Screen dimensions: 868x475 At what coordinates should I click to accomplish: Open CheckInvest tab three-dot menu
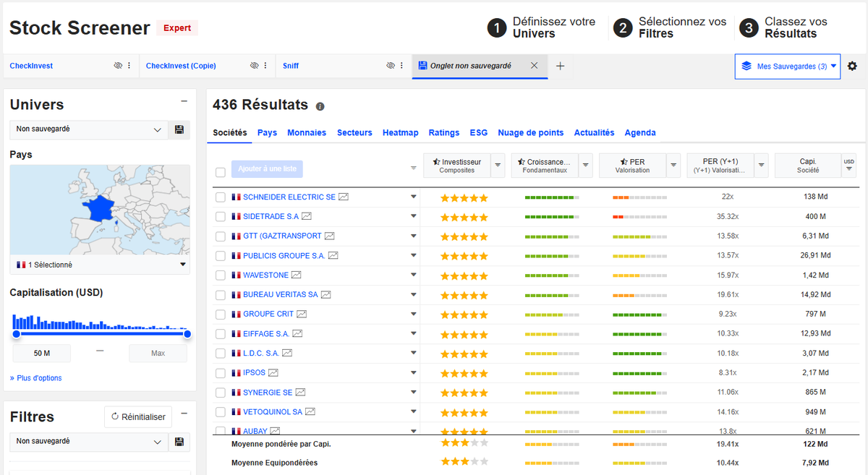click(129, 66)
